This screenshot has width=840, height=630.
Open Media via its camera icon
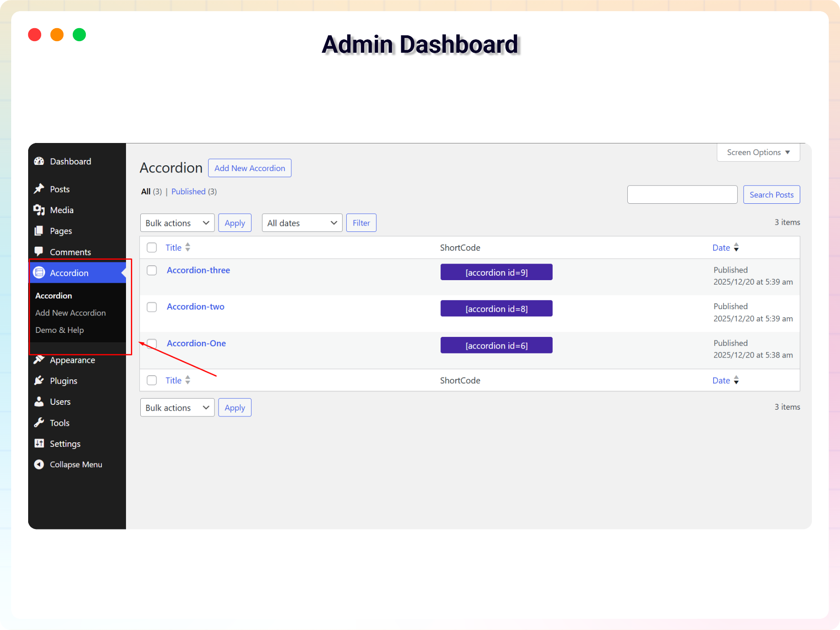[39, 210]
